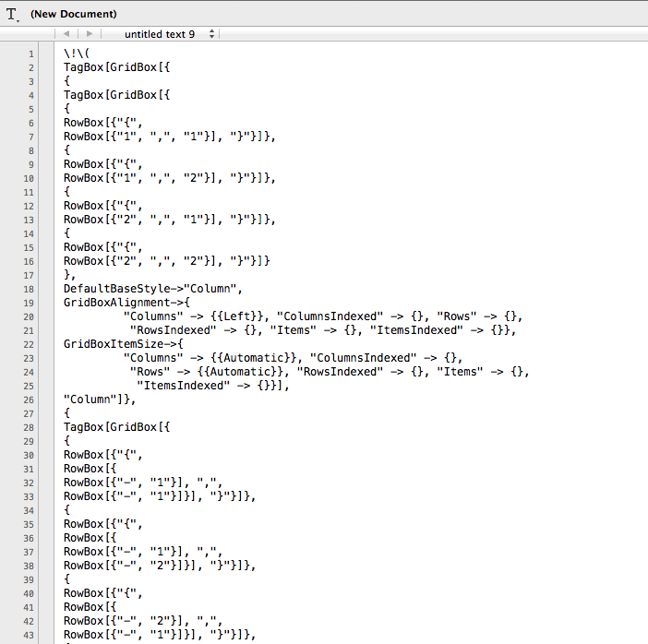Click line number 27 in the gutter

click(x=30, y=413)
